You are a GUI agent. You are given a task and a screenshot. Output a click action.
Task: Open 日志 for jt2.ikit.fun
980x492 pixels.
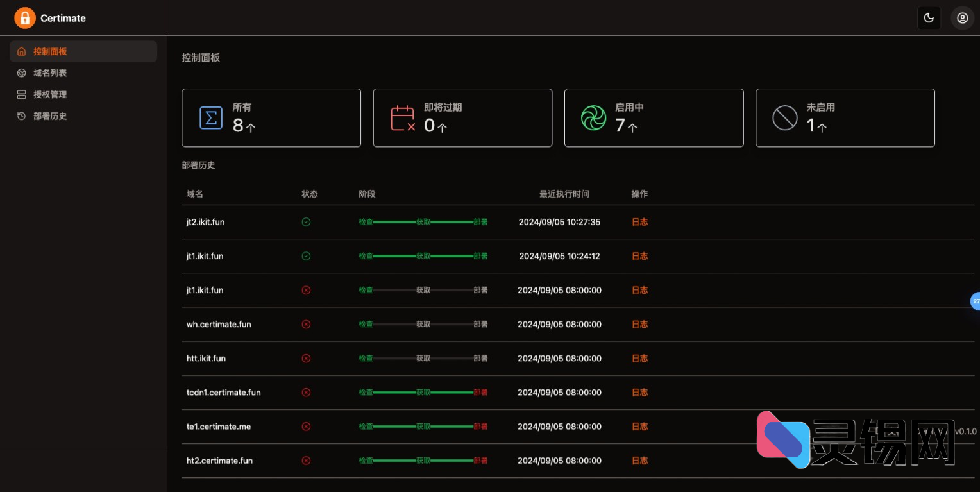click(x=639, y=222)
